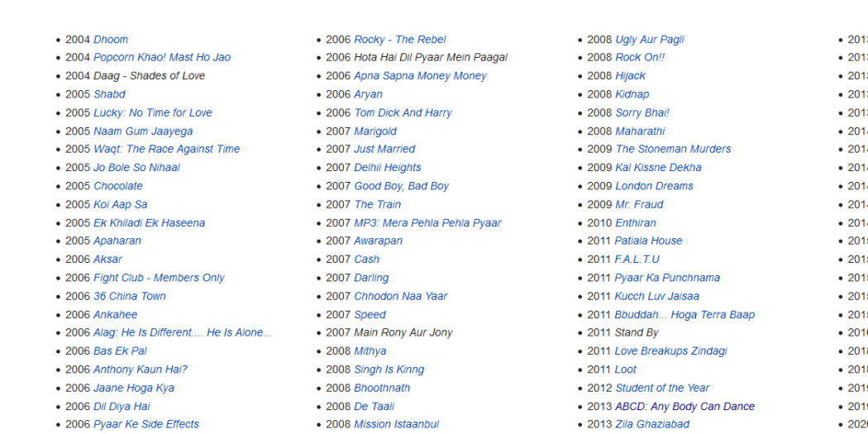Image resolution: width=868 pixels, height=434 pixels.
Task: Open Jo Bole So Nihaal link
Action: click(x=136, y=167)
